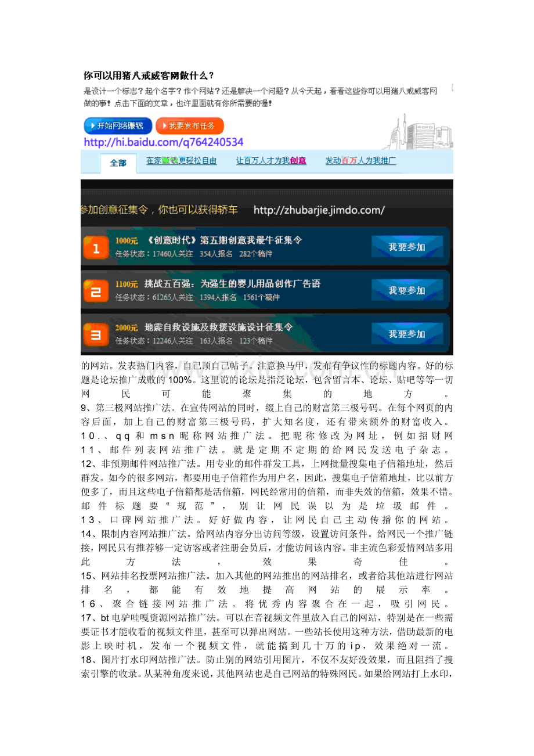534x756 pixels.
Task: Click 我要参加 for 地震自救设施 task
Action: [x=407, y=334]
